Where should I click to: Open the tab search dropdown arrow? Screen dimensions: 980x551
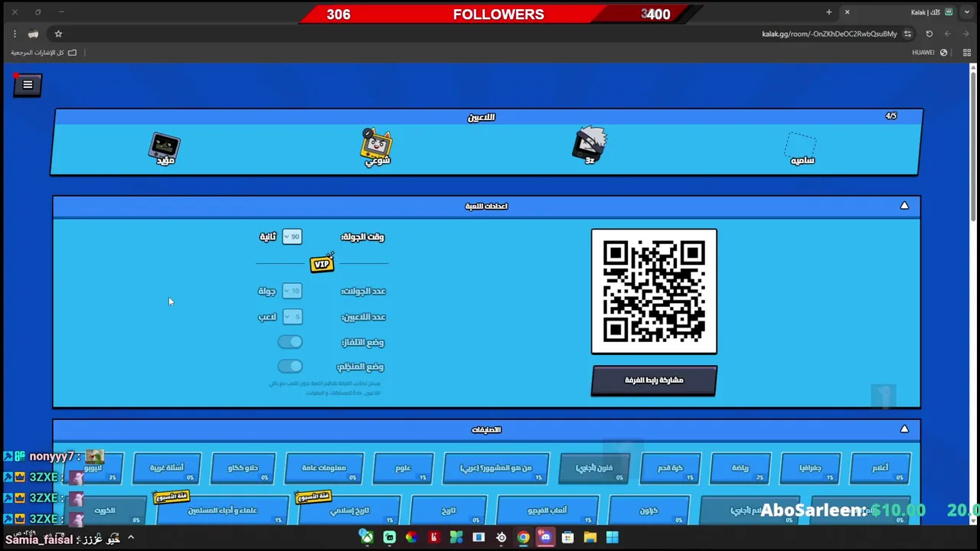click(x=966, y=12)
